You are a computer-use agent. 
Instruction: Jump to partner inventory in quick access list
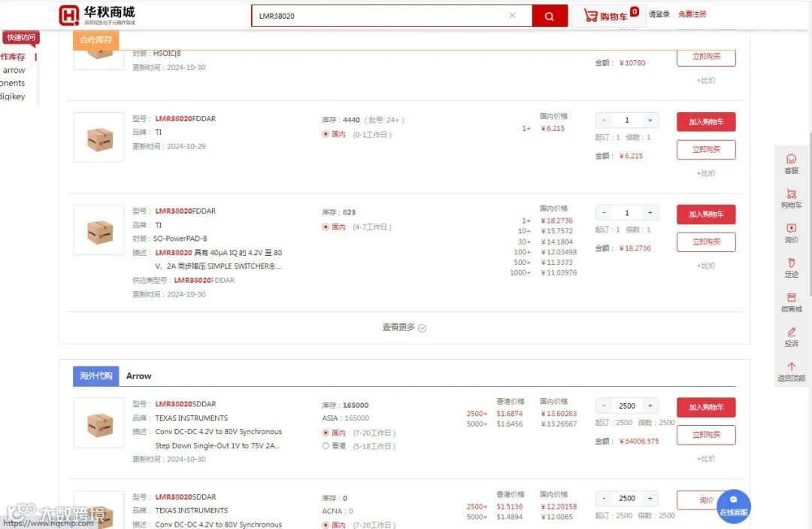tap(13, 57)
